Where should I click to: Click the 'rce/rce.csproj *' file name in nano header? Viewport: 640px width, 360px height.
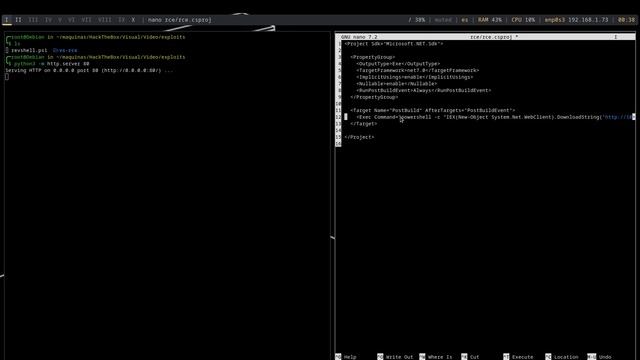[x=494, y=37]
